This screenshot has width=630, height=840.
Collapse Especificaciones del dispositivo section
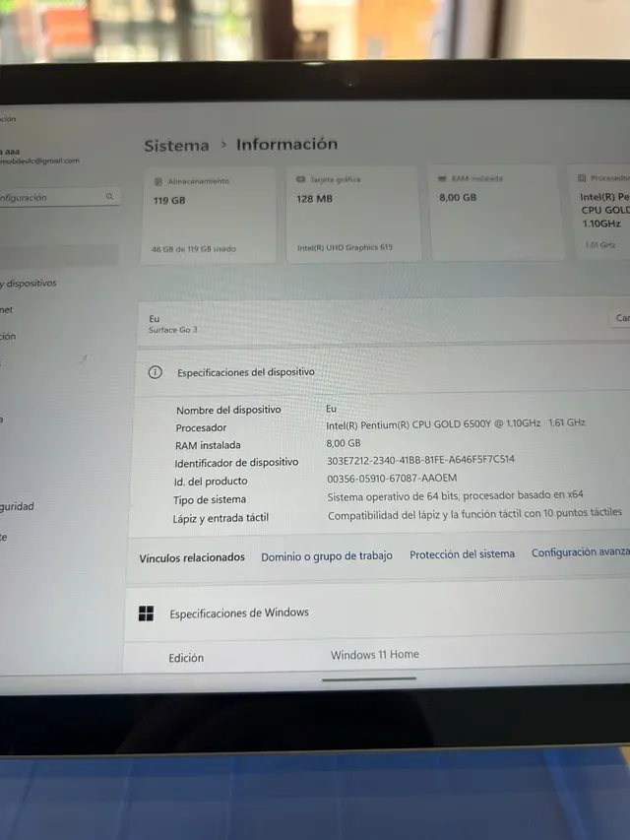[x=383, y=372]
